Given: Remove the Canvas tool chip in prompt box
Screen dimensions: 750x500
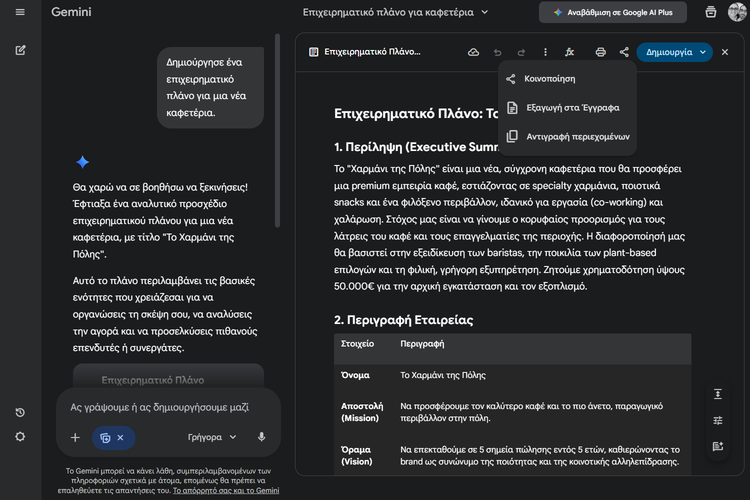Looking at the screenshot, I should pyautogui.click(x=120, y=437).
